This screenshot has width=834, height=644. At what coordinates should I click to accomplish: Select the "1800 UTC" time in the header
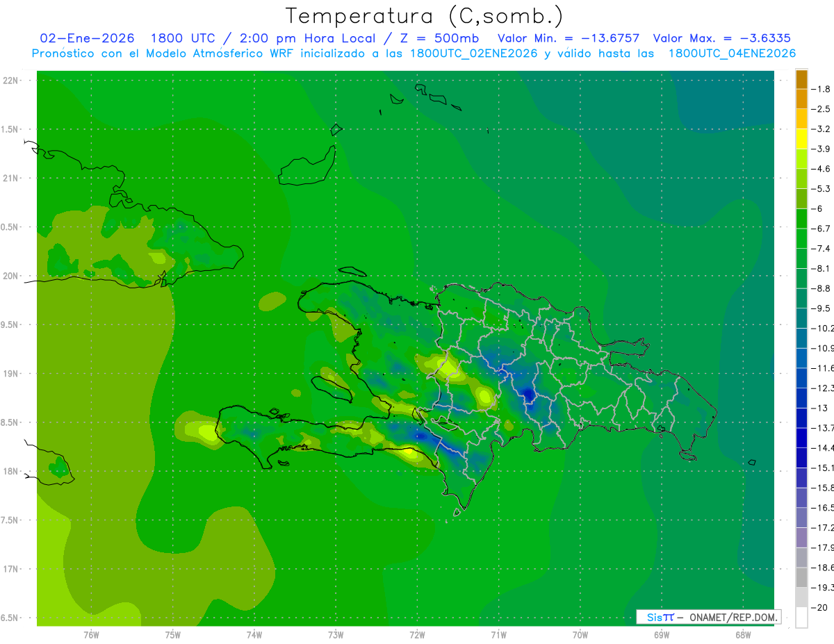point(183,38)
